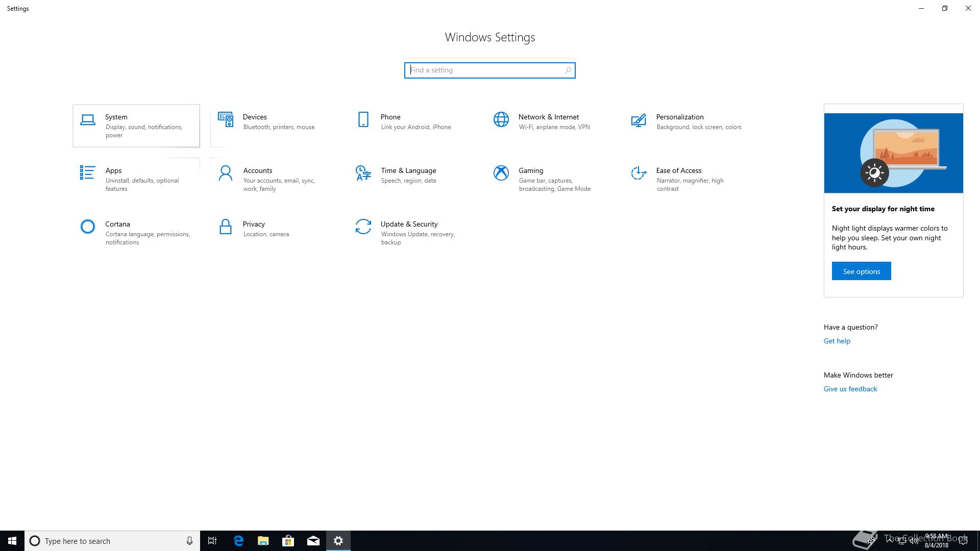Click the Set your display for night time heading
The image size is (980, 551).
point(883,209)
